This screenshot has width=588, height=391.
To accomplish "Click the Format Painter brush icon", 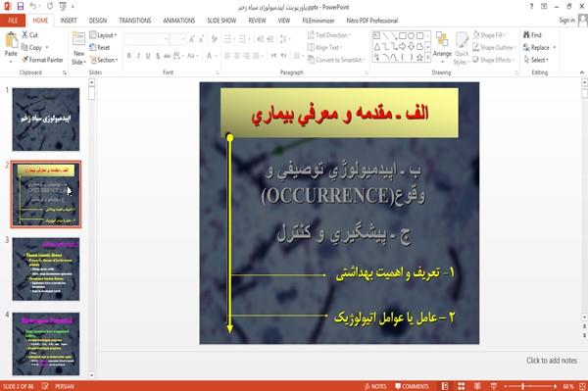I will pos(25,60).
